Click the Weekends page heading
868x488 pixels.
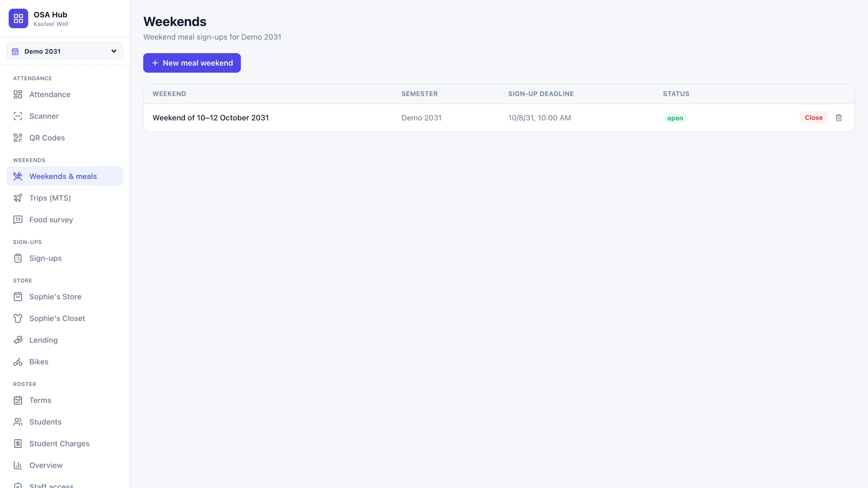click(x=175, y=22)
